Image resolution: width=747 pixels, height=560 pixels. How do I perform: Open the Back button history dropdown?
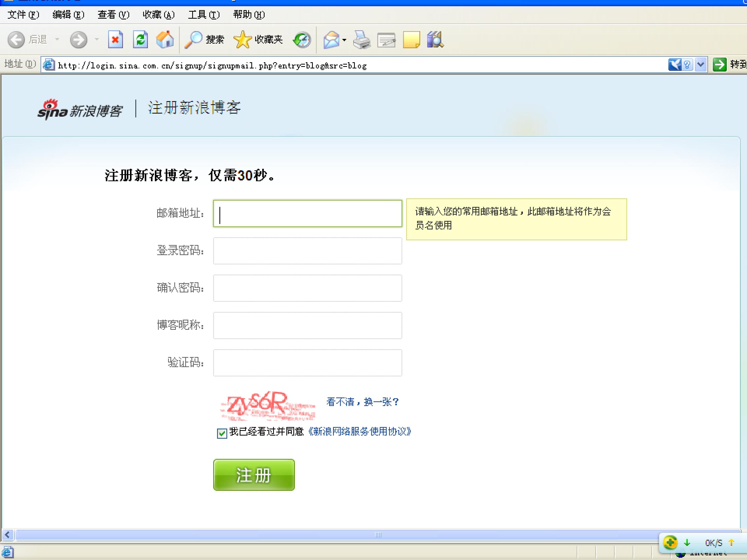[x=57, y=39]
